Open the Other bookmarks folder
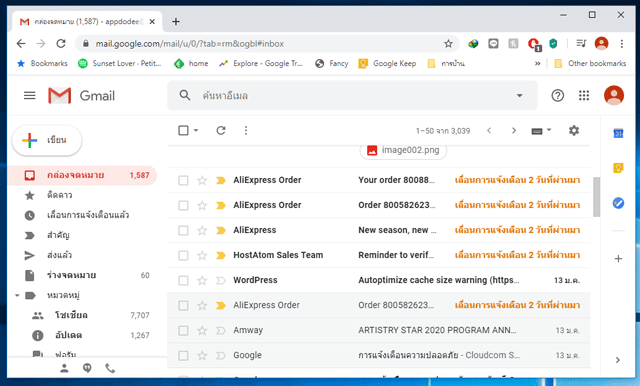This screenshot has height=386, width=640. pos(590,63)
